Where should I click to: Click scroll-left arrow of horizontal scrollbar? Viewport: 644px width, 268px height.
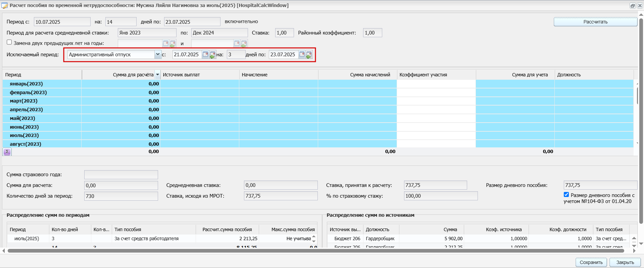click(x=4, y=251)
